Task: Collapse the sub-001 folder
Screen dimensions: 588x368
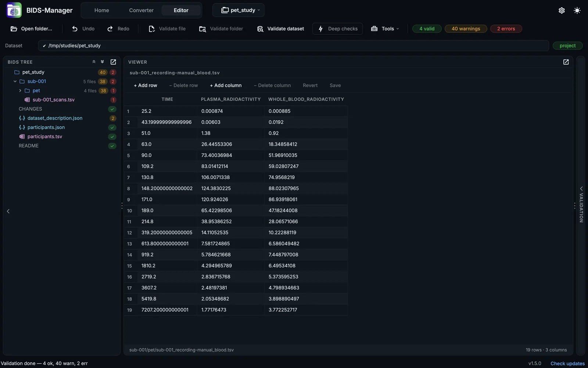Action: click(x=15, y=81)
